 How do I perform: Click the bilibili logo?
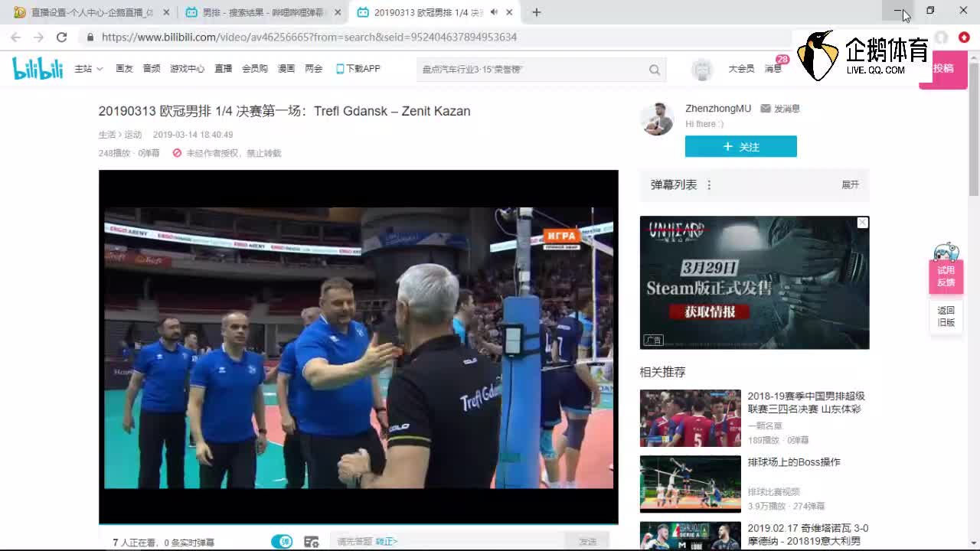(37, 68)
